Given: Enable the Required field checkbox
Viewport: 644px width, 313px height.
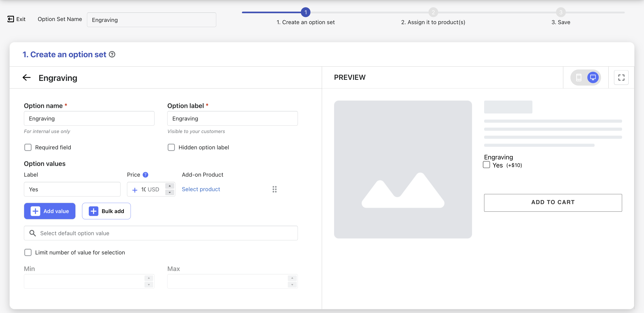Looking at the screenshot, I should point(28,148).
